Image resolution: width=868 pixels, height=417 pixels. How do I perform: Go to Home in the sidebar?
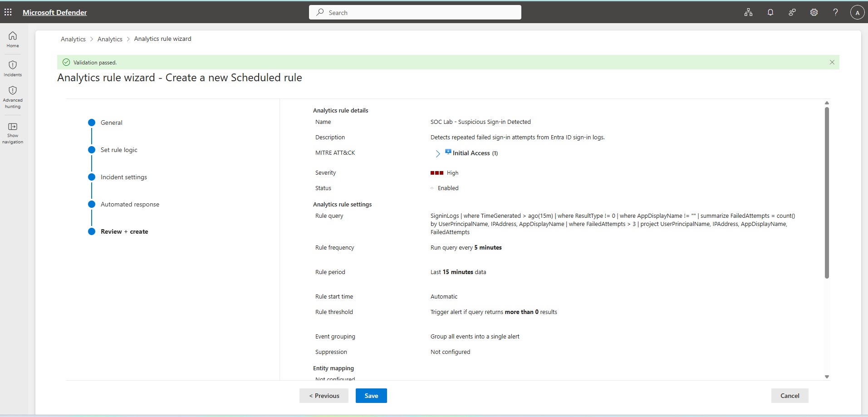[x=13, y=39]
